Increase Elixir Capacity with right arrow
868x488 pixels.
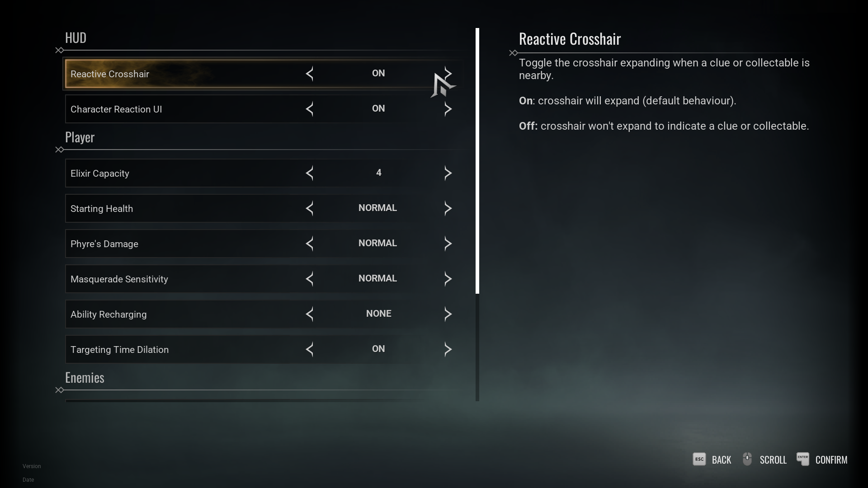pyautogui.click(x=448, y=173)
